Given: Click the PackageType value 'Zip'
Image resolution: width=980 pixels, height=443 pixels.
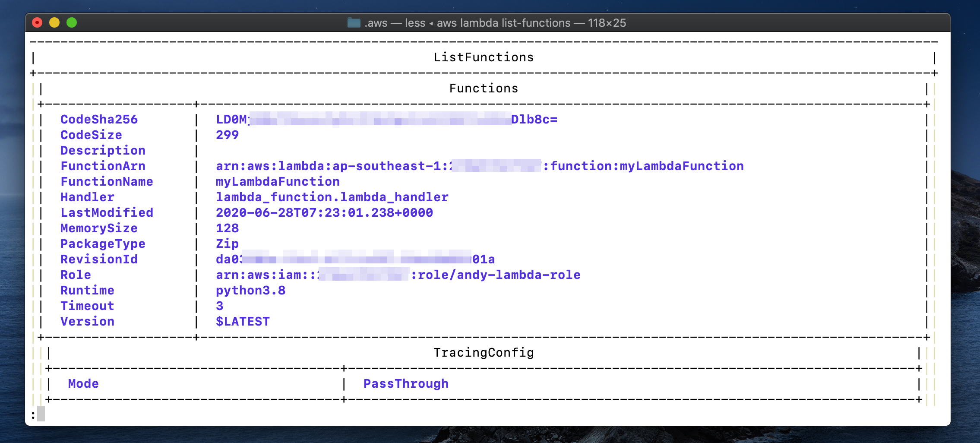Looking at the screenshot, I should [x=227, y=244].
